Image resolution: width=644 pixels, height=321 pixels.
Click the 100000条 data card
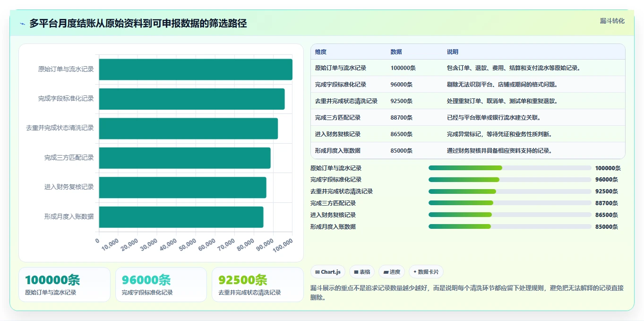[x=64, y=285]
